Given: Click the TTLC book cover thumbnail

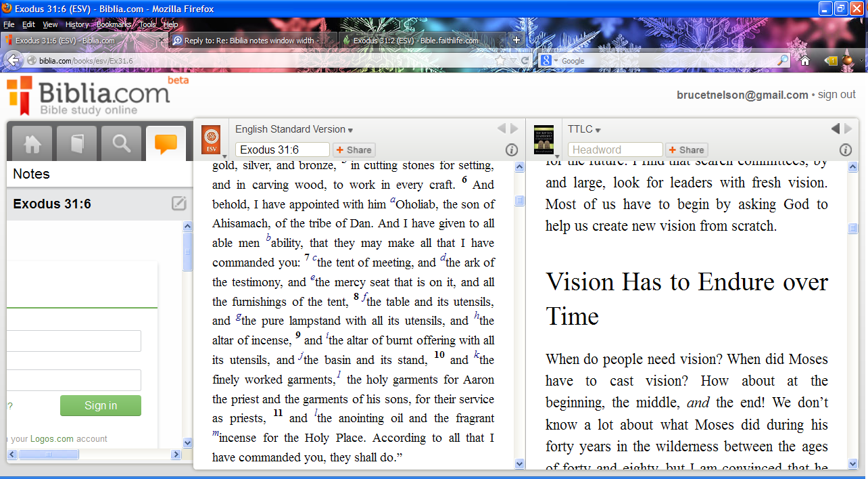Looking at the screenshot, I should tap(544, 139).
